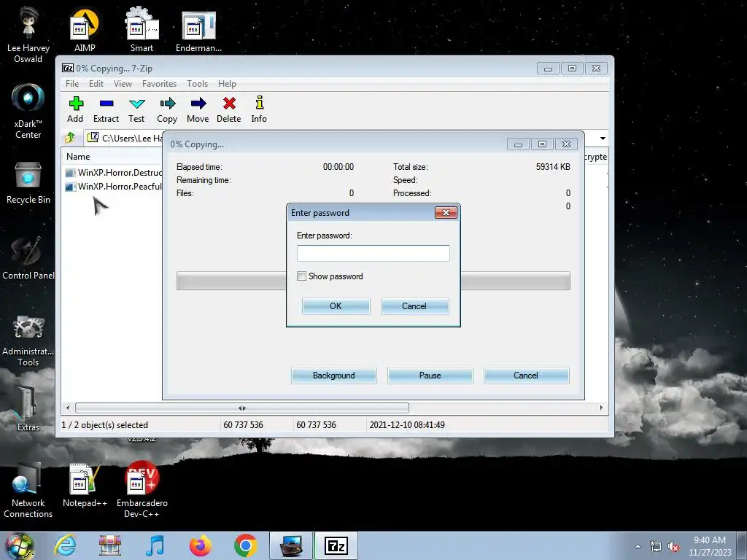Open the View menu
Viewport: 747px width, 560px height.
pyautogui.click(x=123, y=84)
